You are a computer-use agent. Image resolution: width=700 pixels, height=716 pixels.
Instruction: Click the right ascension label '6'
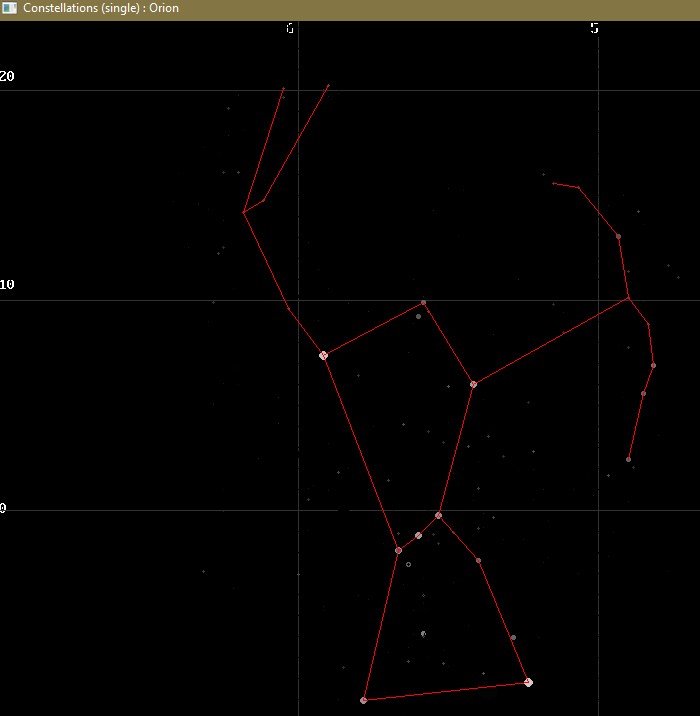click(290, 28)
